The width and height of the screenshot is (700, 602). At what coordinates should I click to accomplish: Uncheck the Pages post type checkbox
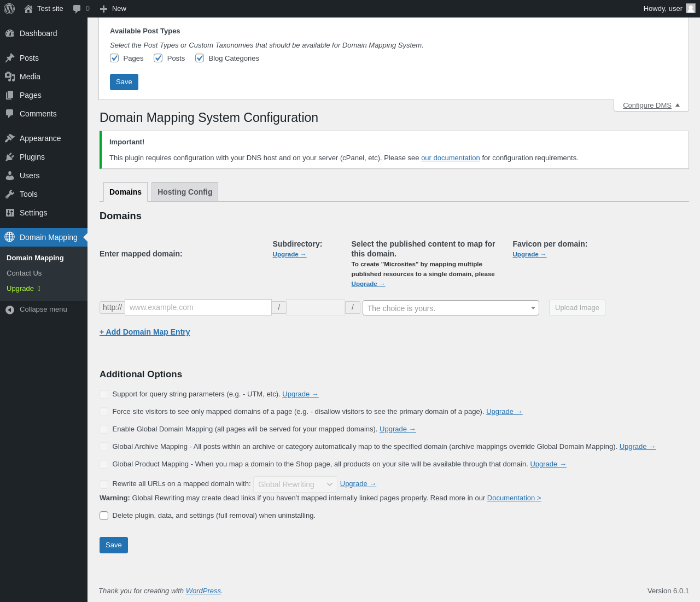[x=114, y=58]
